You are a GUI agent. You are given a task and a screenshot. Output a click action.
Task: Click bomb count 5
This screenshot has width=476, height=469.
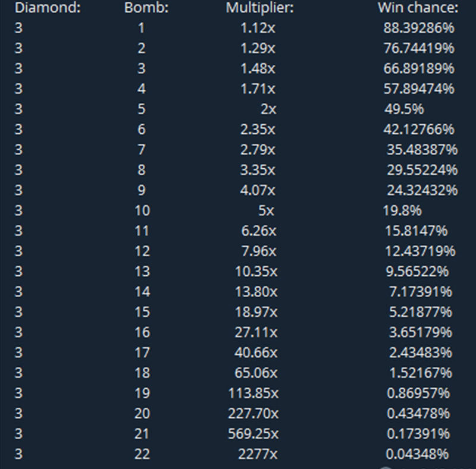coord(142,109)
